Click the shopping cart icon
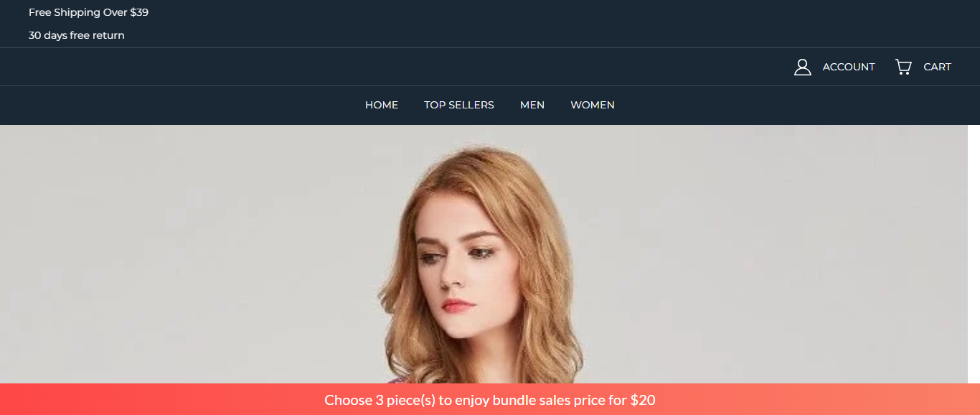980x415 pixels. click(903, 67)
